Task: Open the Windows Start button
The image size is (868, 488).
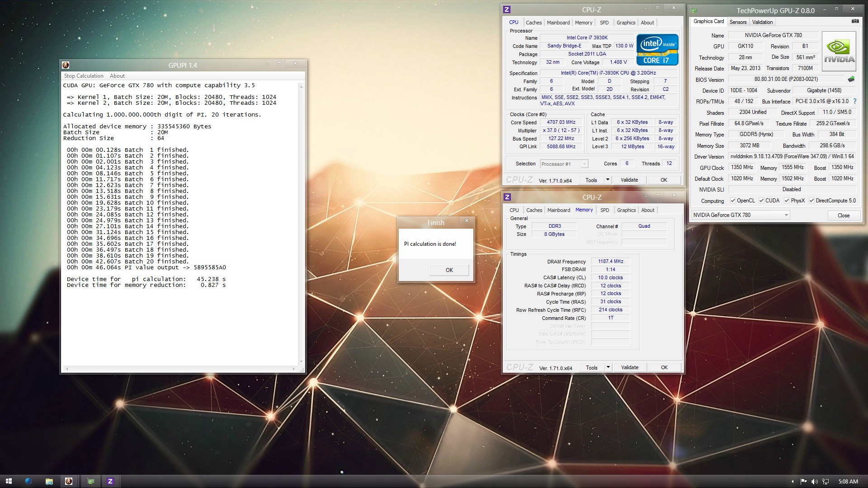Action: coord(9,481)
